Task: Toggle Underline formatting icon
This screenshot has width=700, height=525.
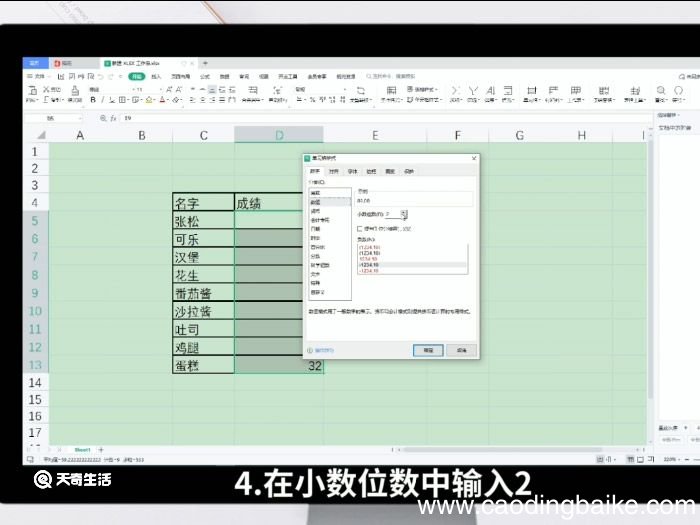Action: coord(112,100)
